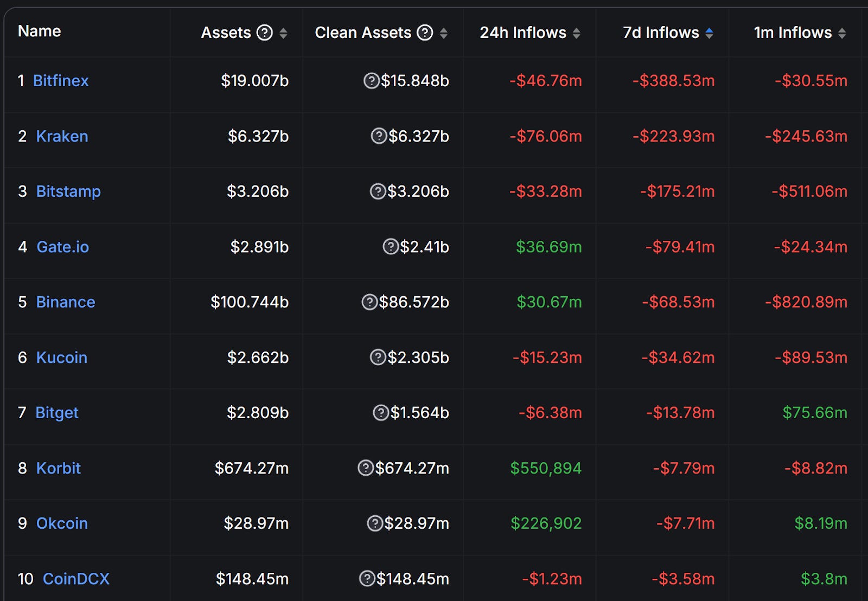
Task: Sort table by 24h Inflows arrows
Action: (x=577, y=33)
